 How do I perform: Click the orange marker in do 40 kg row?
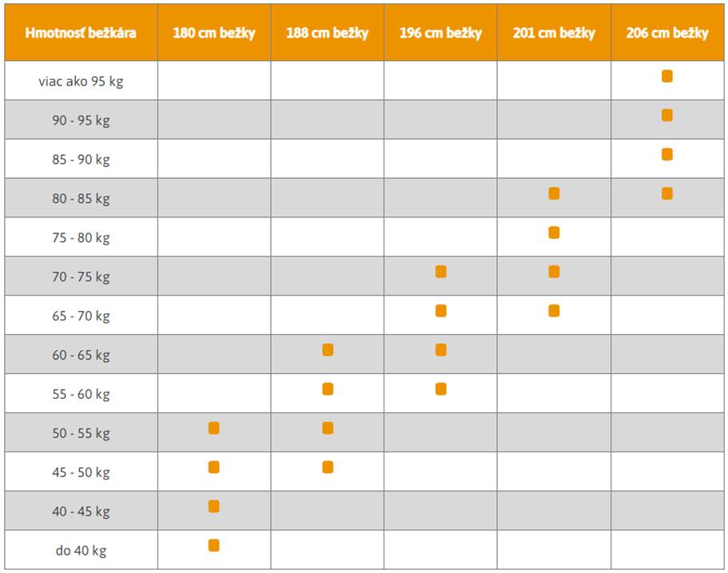[x=214, y=546]
